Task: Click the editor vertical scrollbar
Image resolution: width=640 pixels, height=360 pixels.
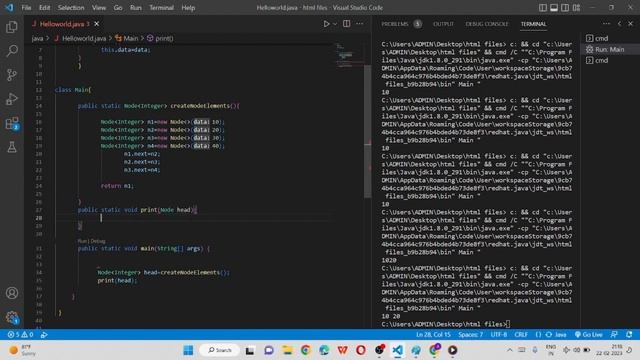Action: [367, 131]
